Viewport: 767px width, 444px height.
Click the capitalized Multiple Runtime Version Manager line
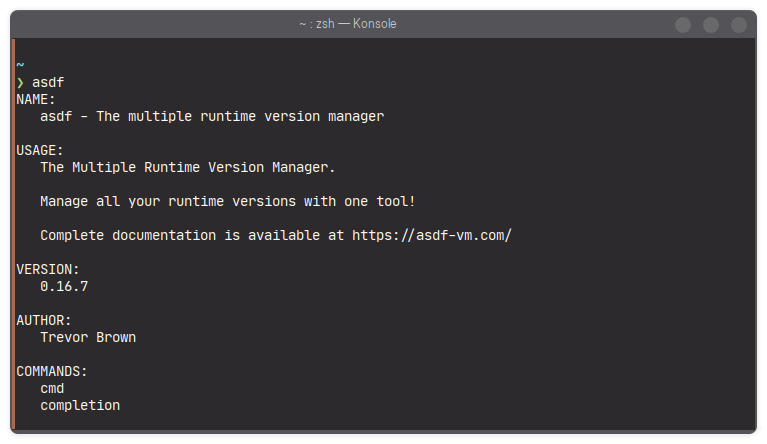[x=188, y=167]
